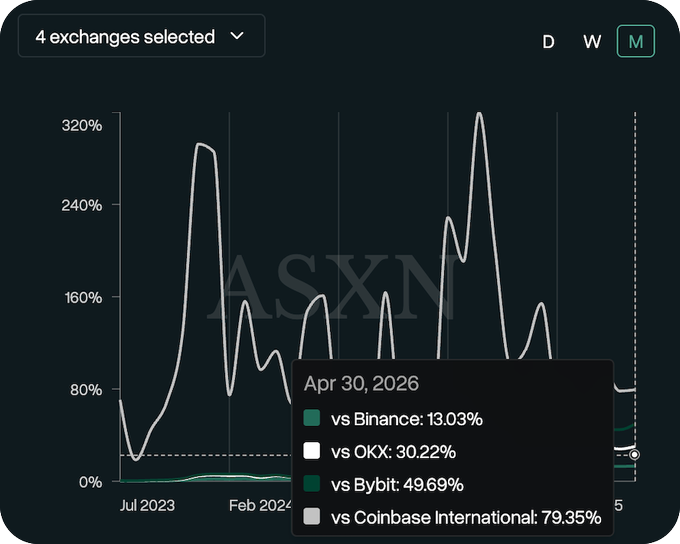Image resolution: width=680 pixels, height=544 pixels.
Task: Click the vs Bybit dark green swatch
Action: click(311, 484)
